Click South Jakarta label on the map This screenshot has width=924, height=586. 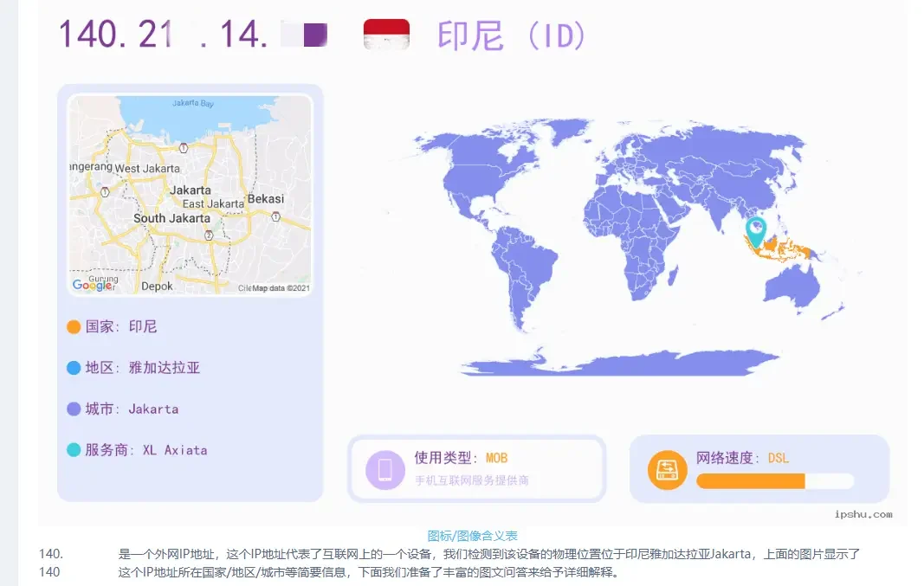(171, 218)
